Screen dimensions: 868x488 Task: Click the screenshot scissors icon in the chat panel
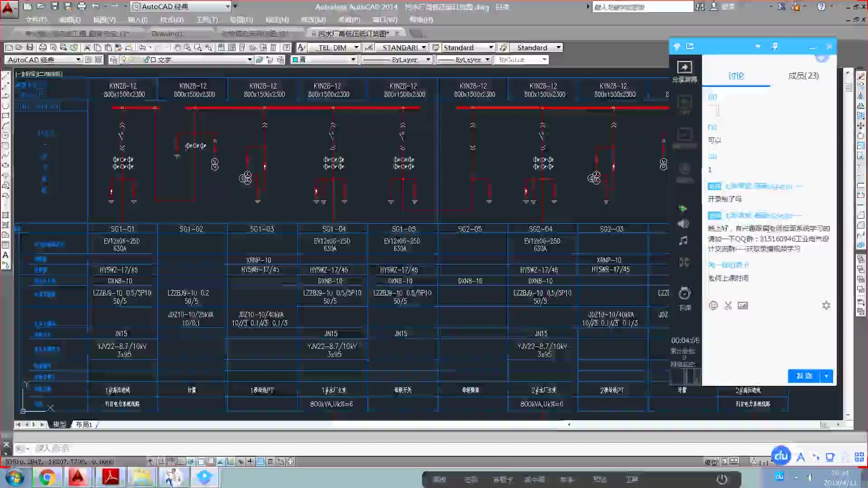coord(728,305)
